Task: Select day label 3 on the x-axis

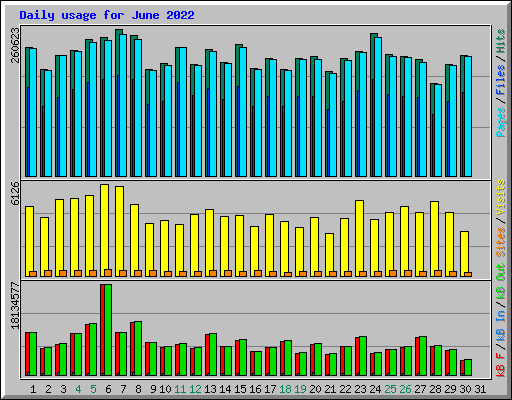Action: point(63,389)
